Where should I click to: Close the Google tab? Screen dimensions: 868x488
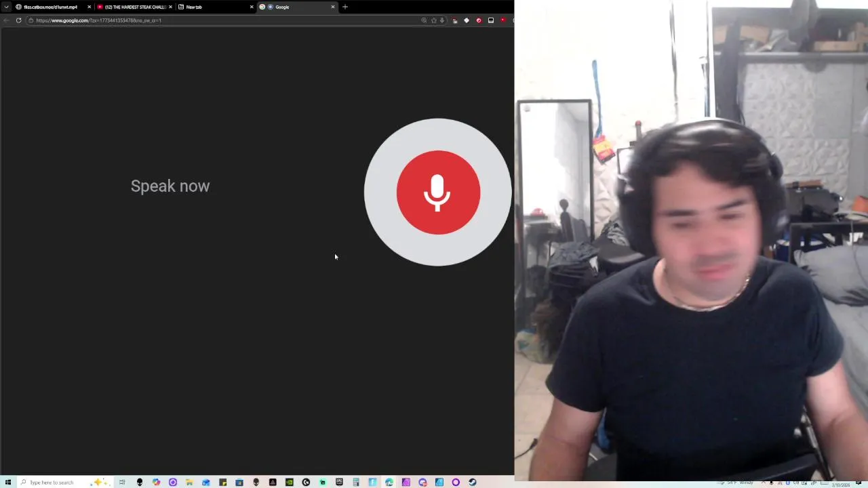[333, 7]
